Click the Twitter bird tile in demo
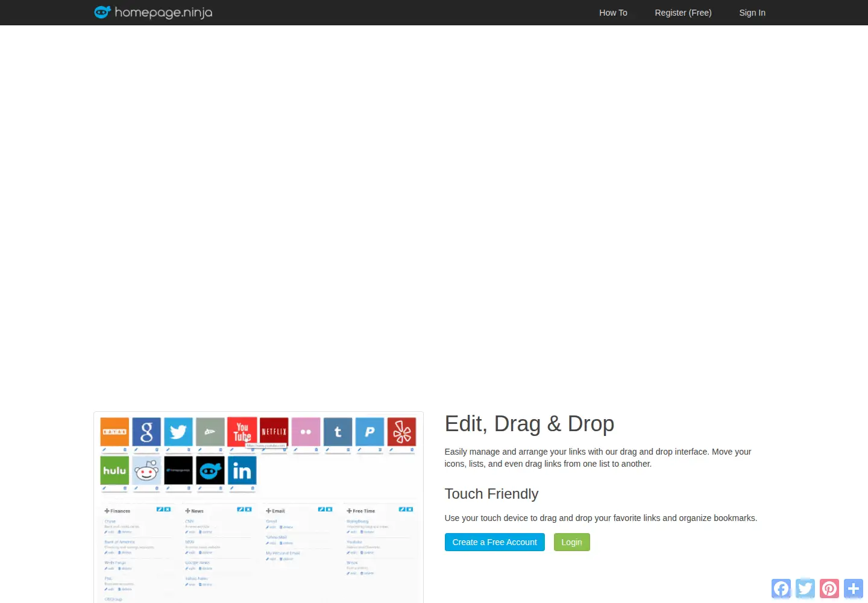This screenshot has width=868, height=603. [178, 432]
